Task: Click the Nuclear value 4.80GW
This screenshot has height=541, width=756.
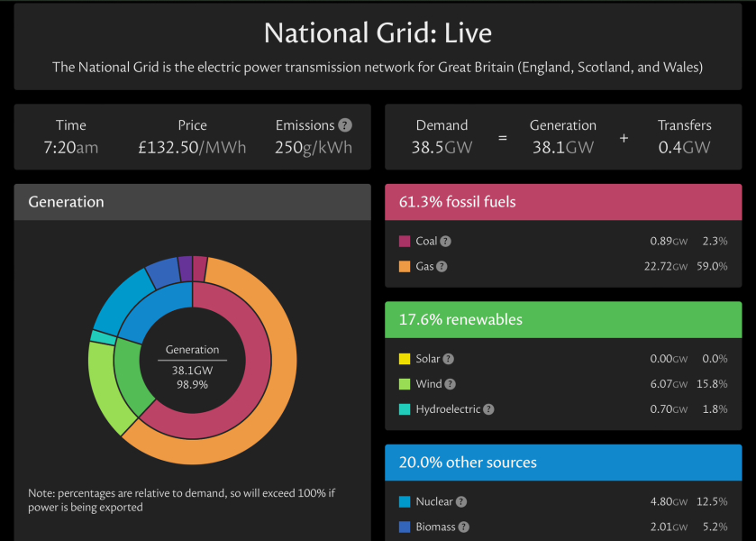Action: click(669, 502)
